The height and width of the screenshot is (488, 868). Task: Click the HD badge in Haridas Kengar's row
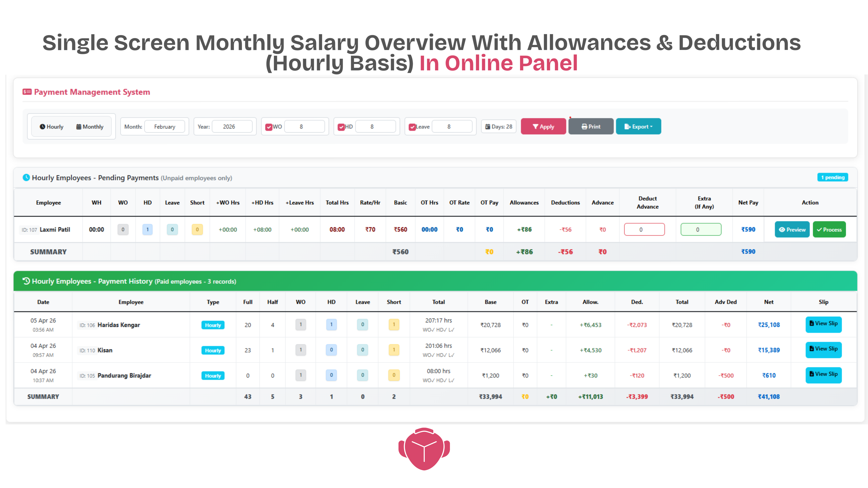pos(331,325)
